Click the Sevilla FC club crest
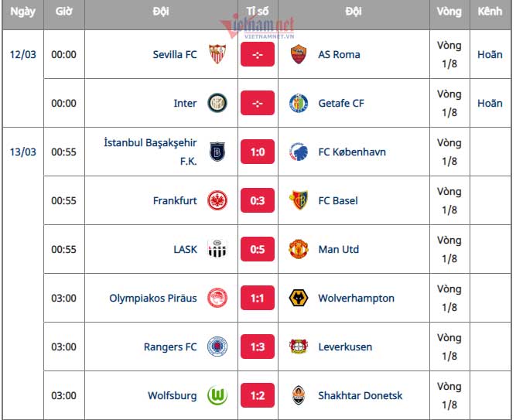Image resolution: width=516 pixels, height=420 pixels. [x=217, y=54]
